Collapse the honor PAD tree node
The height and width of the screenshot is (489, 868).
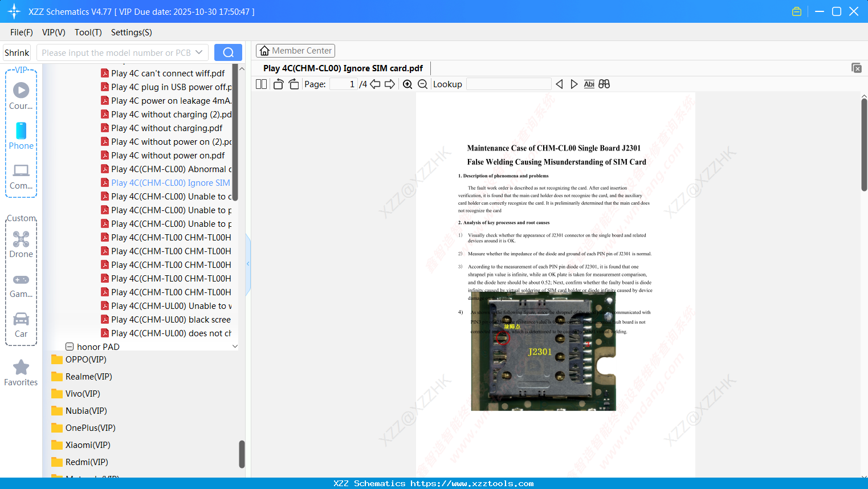coord(70,347)
